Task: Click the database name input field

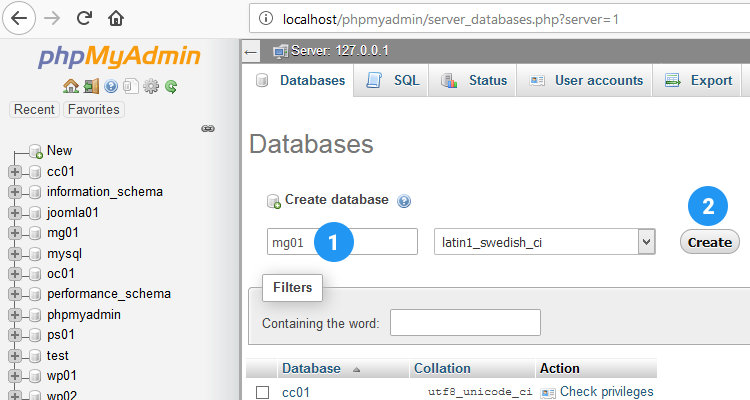Action: [342, 241]
